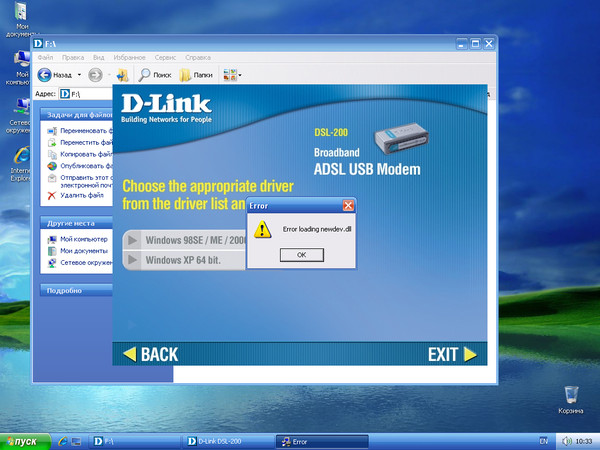The width and height of the screenshot is (600, 450).
Task: Click the Назад back button in Explorer
Action: pyautogui.click(x=55, y=75)
